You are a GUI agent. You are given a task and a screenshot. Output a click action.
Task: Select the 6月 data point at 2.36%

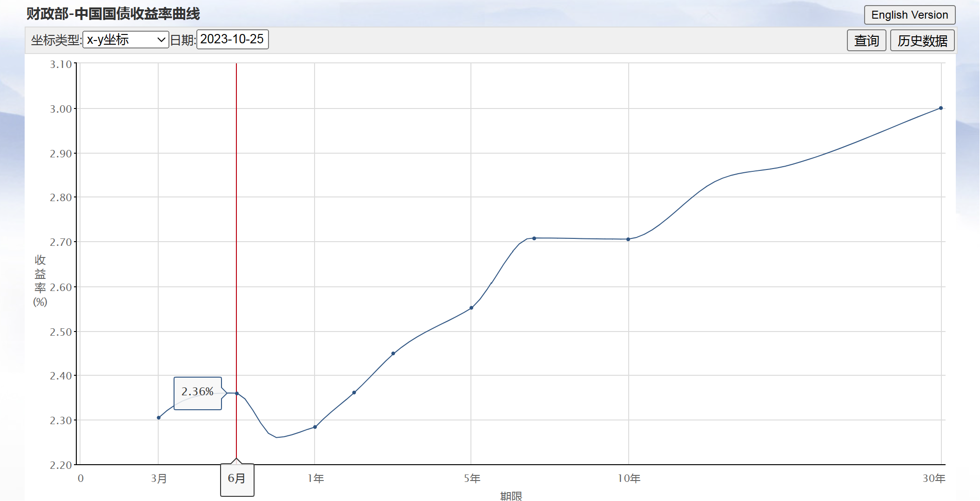[237, 393]
